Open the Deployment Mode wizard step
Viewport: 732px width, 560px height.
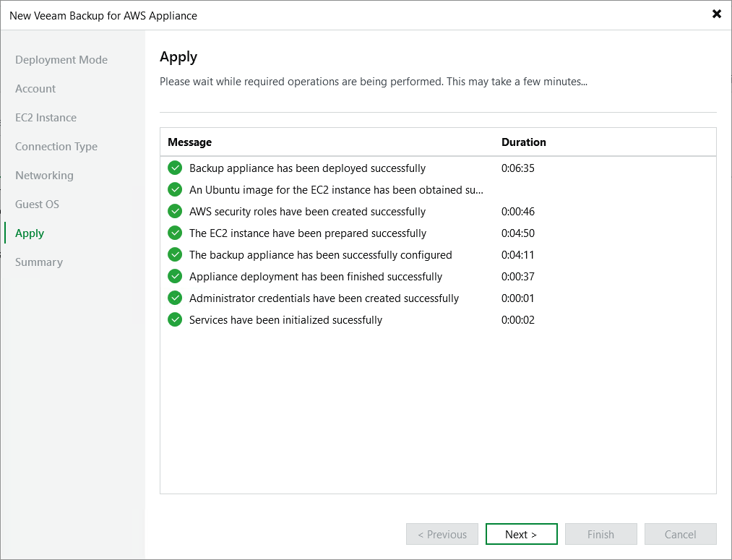(61, 60)
